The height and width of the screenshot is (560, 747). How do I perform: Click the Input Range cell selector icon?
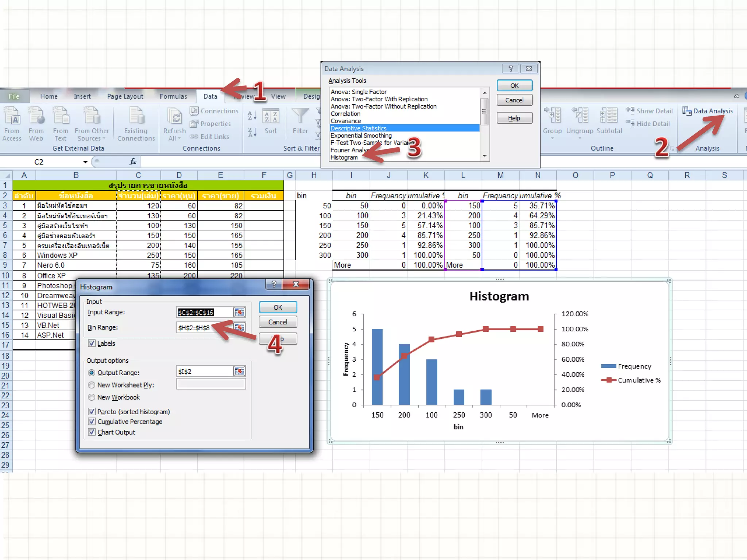[x=240, y=312]
